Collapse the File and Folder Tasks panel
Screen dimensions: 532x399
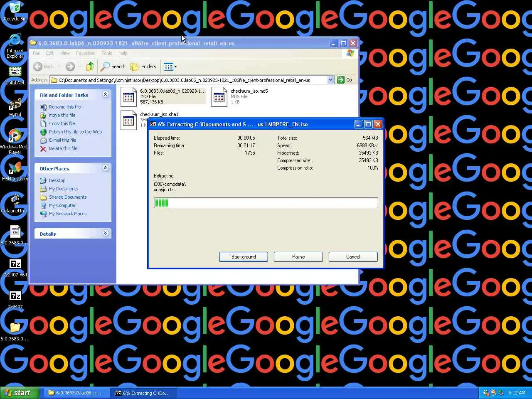pyautogui.click(x=105, y=94)
